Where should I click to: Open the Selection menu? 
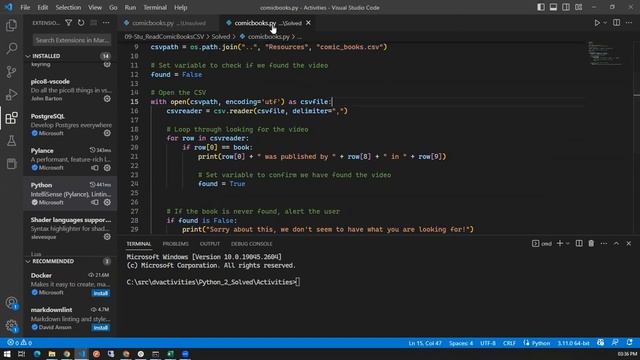coord(68,7)
